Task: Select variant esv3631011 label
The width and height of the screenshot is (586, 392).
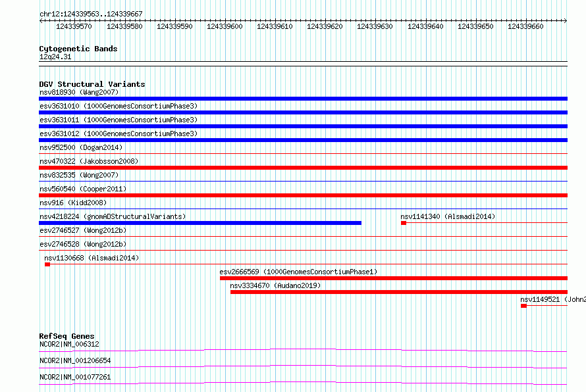Action: click(119, 120)
